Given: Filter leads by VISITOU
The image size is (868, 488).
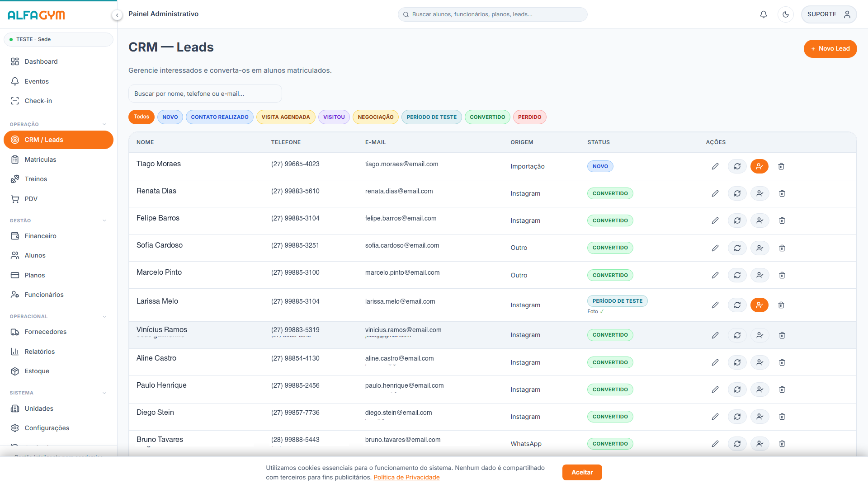Looking at the screenshot, I should click(x=334, y=117).
